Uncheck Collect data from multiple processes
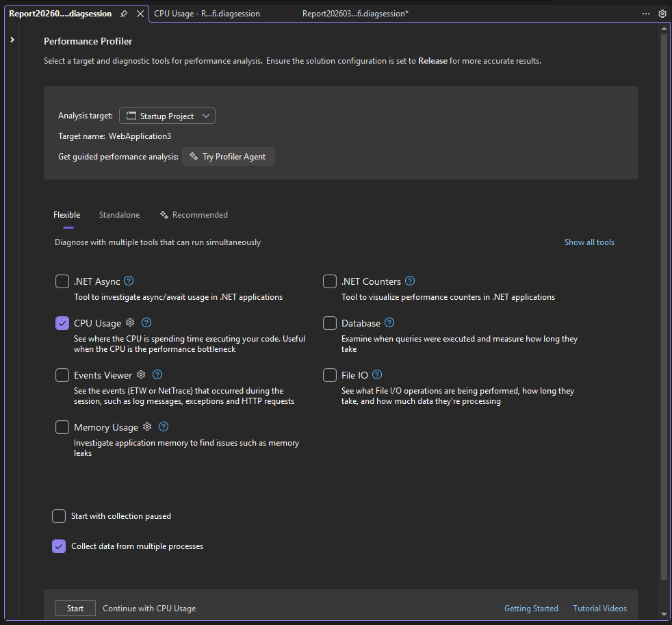The height and width of the screenshot is (625, 672). click(x=59, y=546)
